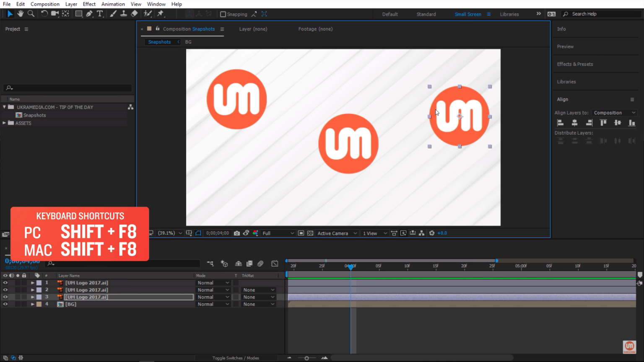
Task: Activate the Puppet Pin tool
Action: tap(161, 14)
